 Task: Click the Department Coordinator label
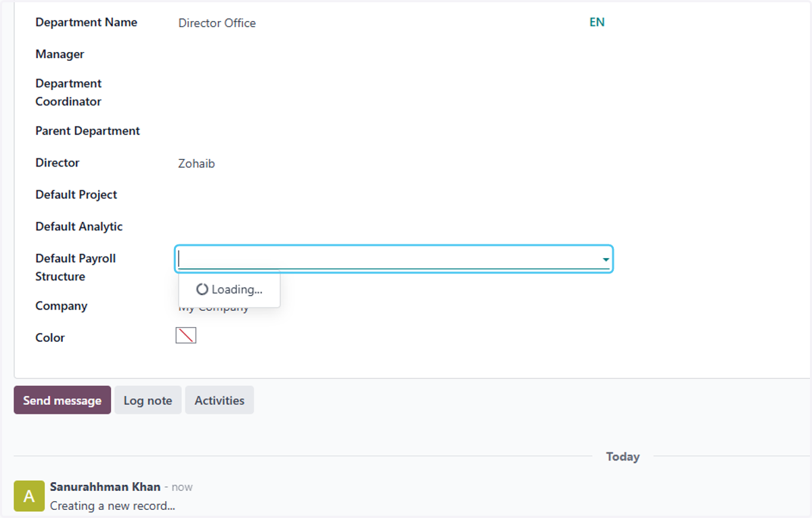pos(68,92)
